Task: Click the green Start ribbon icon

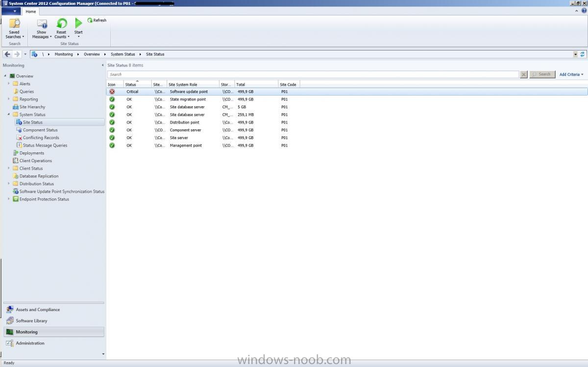Action: pyautogui.click(x=78, y=23)
